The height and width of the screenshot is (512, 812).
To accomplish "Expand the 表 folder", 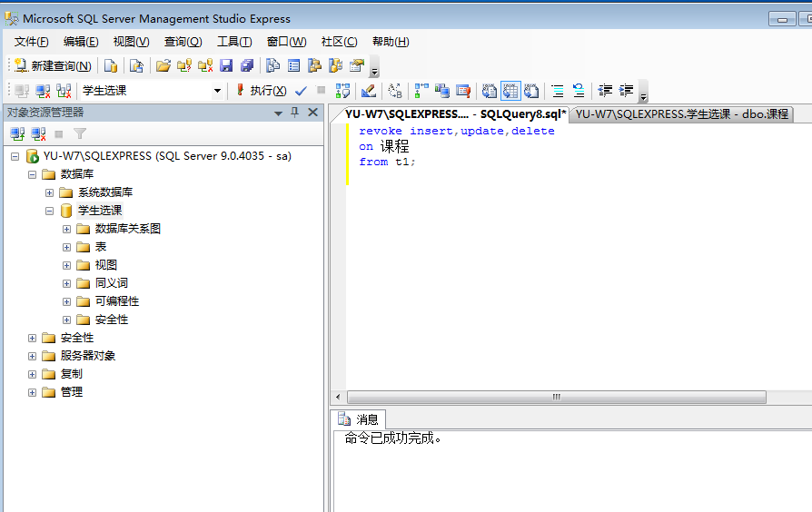I will tap(67, 247).
